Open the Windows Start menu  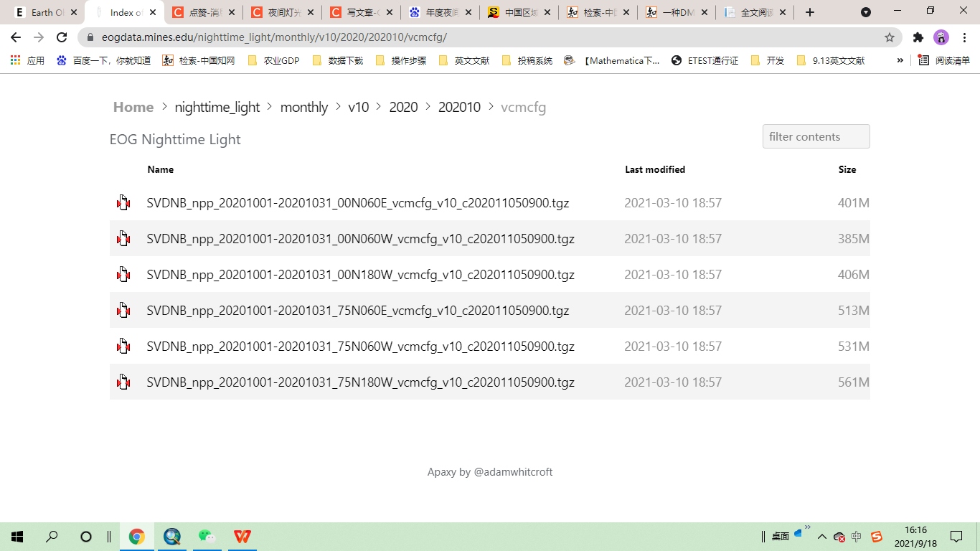(x=17, y=537)
